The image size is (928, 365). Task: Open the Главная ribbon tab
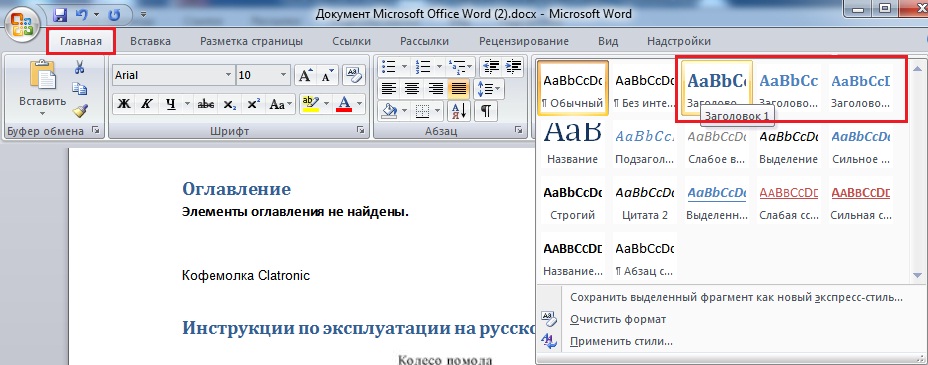81,41
